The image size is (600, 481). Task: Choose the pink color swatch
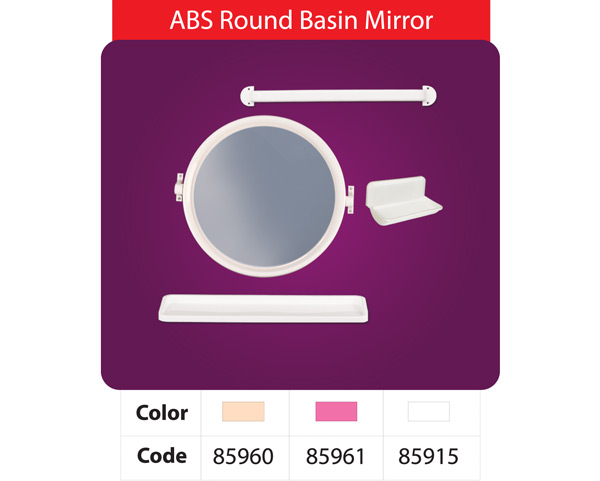coord(336,411)
